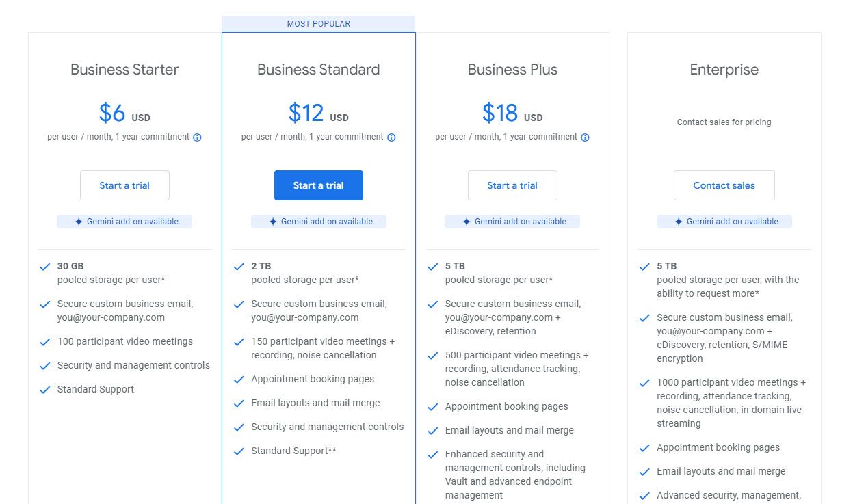This screenshot has width=853, height=504.
Task: Click the info icon beside Business Standard's commitment text
Action: (391, 137)
